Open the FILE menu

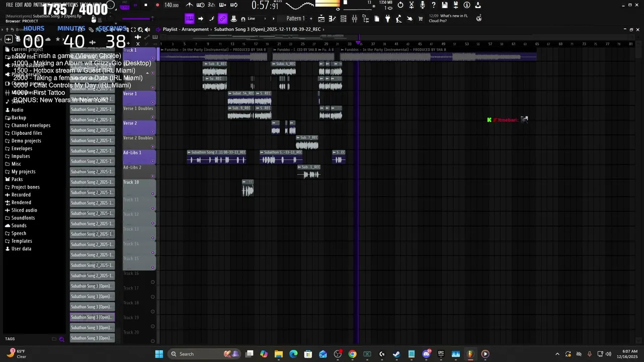click(10, 5)
